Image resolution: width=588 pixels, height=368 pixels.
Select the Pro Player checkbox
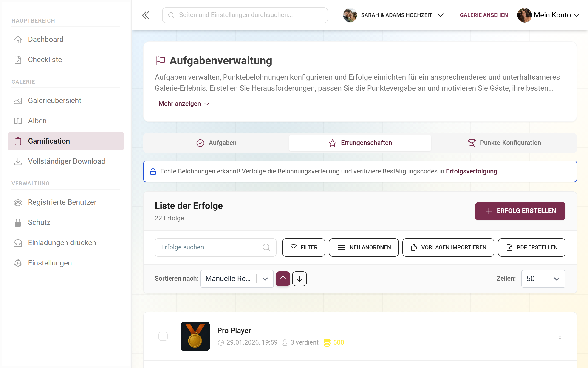pos(163,336)
